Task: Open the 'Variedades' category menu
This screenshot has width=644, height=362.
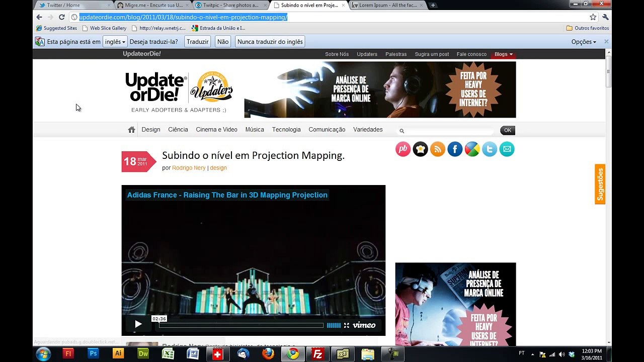Action: [x=368, y=130]
